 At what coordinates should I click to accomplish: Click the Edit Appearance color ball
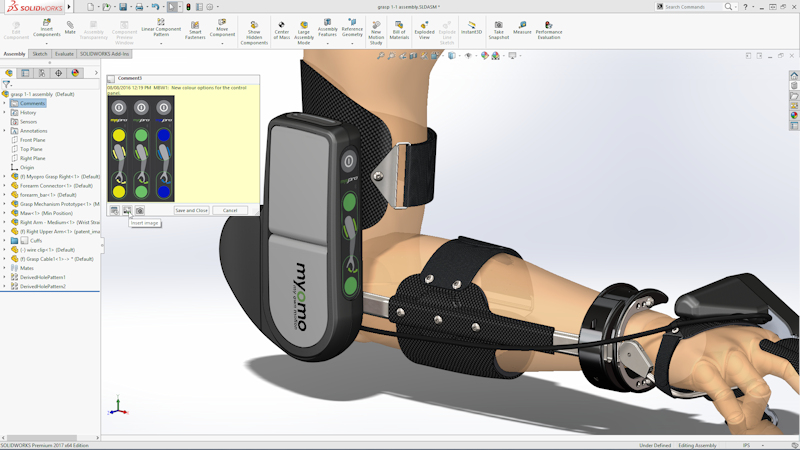[x=484, y=56]
